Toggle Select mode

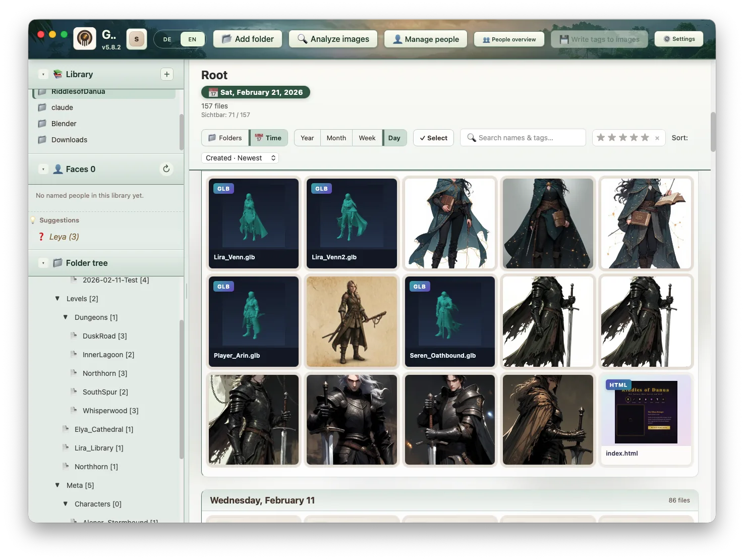pyautogui.click(x=434, y=138)
